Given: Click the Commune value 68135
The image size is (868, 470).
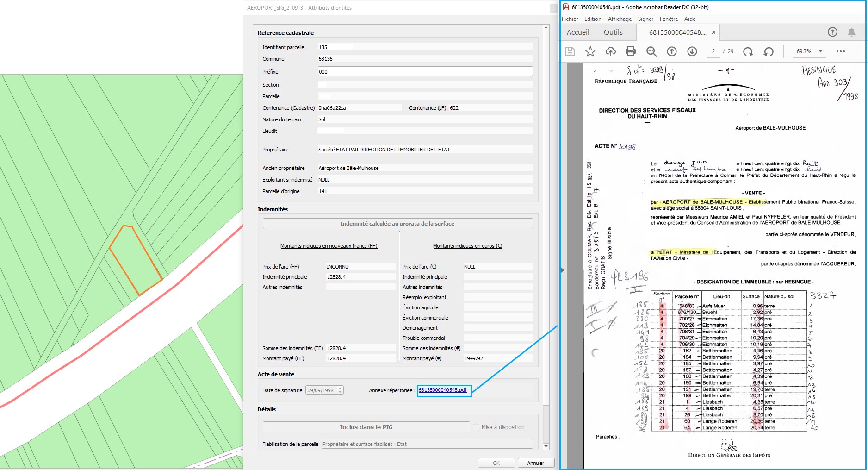Looking at the screenshot, I should click(425, 59).
